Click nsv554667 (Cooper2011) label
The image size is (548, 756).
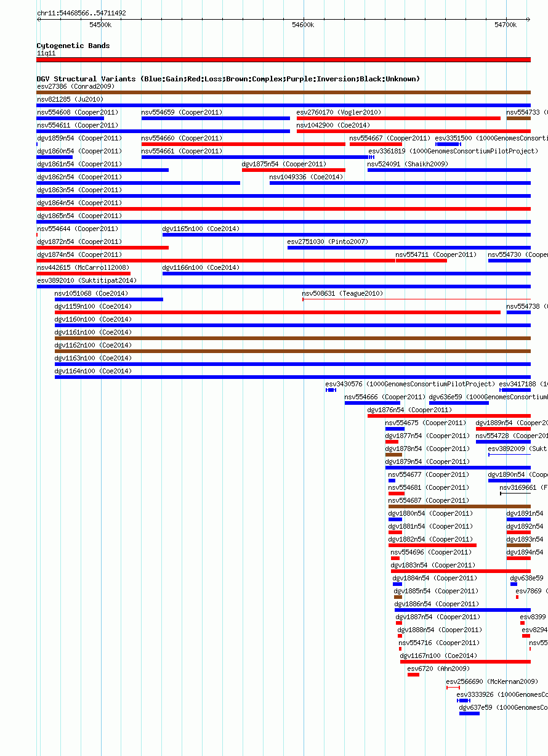click(390, 138)
